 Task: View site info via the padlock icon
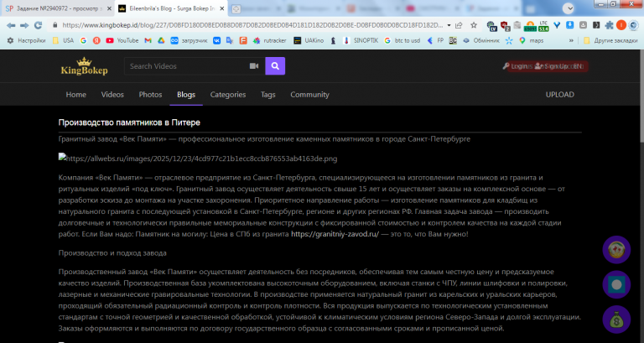click(x=55, y=25)
